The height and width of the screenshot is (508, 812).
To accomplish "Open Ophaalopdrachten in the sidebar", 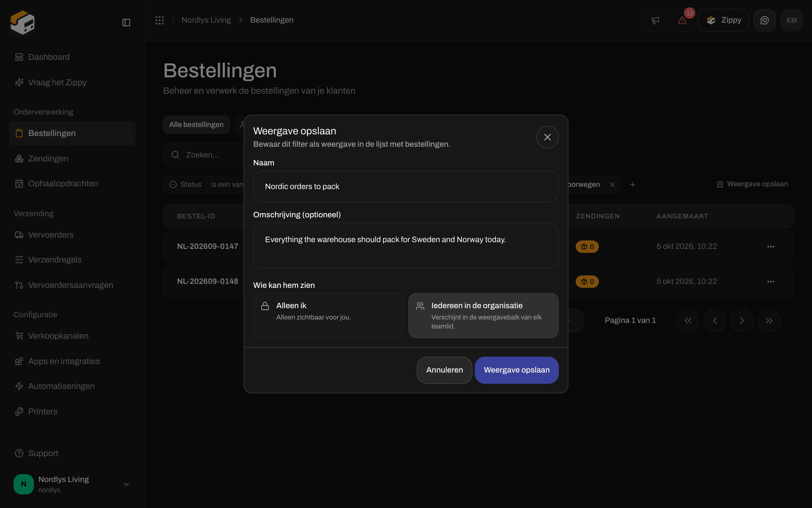I will tap(72, 183).
